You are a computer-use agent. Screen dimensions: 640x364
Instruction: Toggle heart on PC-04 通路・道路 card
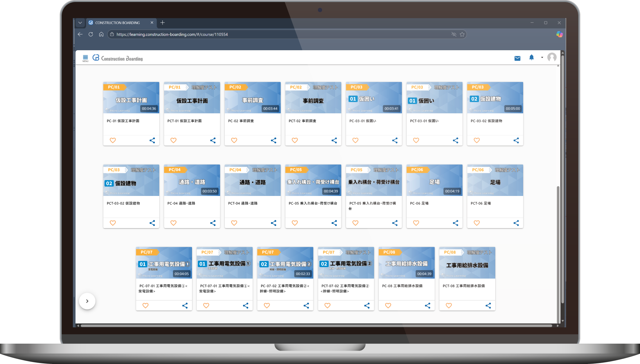(x=173, y=223)
